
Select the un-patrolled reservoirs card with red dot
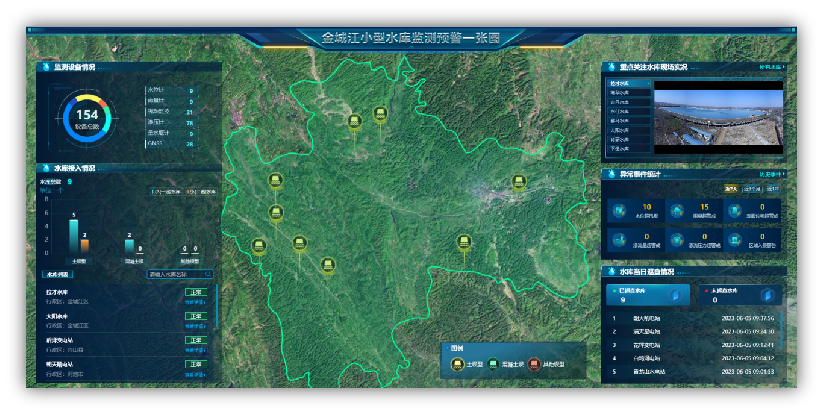742,295
